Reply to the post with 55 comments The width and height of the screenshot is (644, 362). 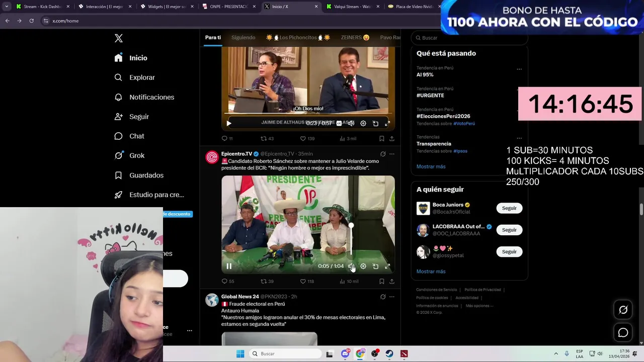228,282
